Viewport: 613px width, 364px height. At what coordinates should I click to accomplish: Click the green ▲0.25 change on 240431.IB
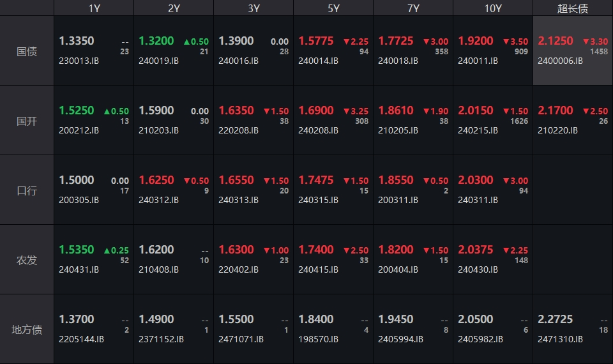click(x=116, y=250)
